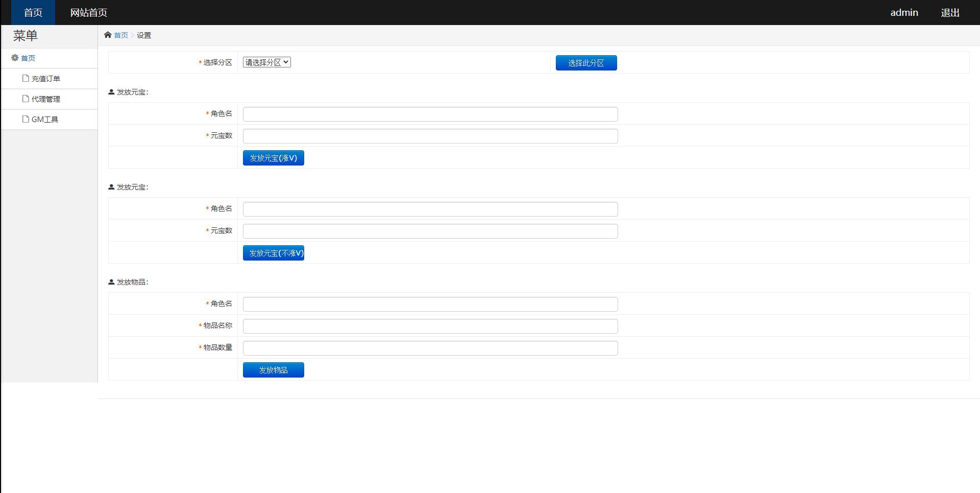Image resolution: width=980 pixels, height=493 pixels.
Task: Click the home icon in the breadcrumb
Action: click(x=108, y=35)
